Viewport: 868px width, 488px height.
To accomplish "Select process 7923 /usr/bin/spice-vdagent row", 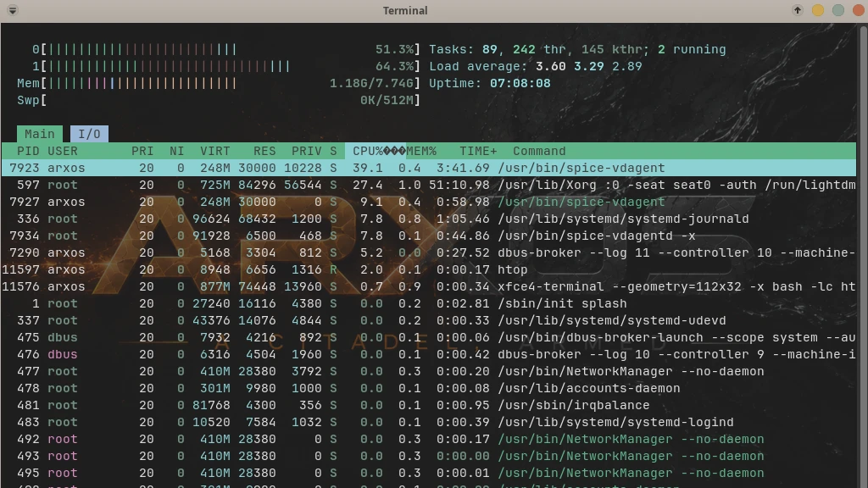I will pyautogui.click(x=428, y=168).
